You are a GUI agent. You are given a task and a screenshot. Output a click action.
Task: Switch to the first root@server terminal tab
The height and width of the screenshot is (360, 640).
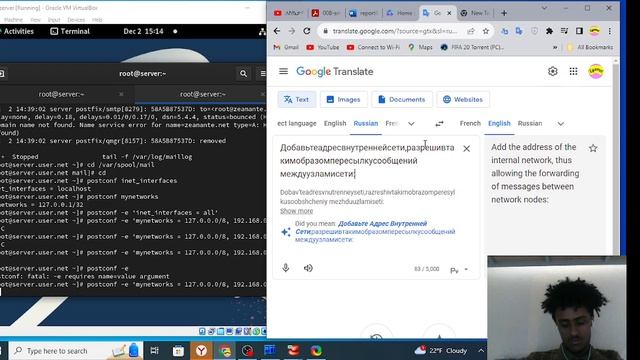pyautogui.click(x=62, y=94)
